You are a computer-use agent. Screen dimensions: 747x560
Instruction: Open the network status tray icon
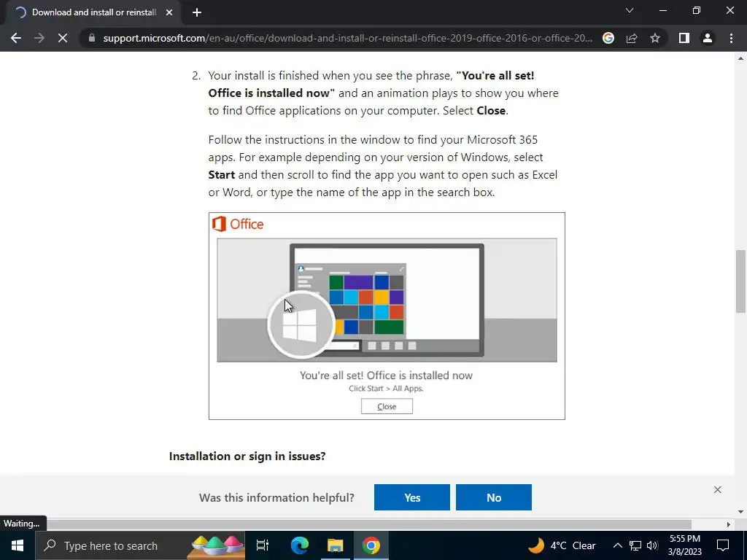point(635,545)
